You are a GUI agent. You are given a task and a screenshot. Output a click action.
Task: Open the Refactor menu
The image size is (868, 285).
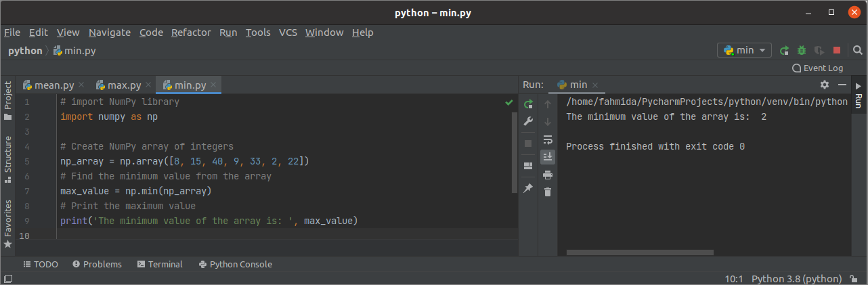tap(191, 32)
